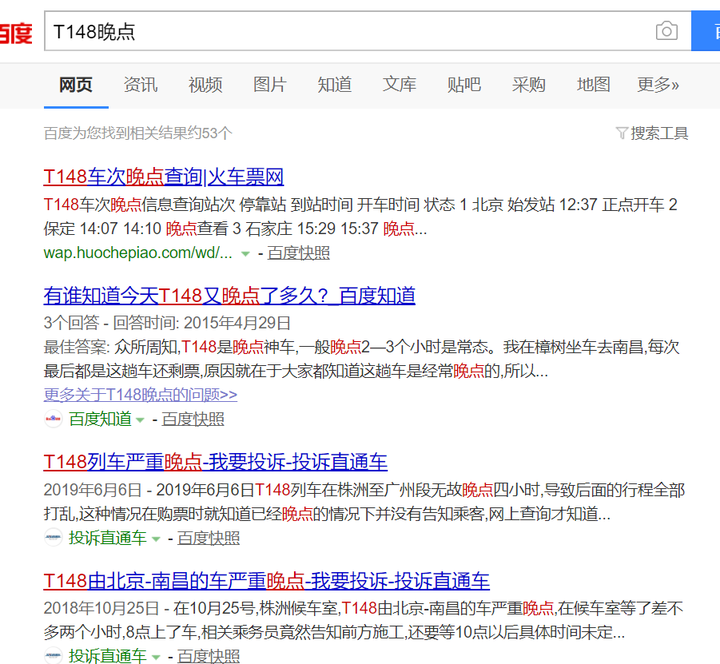Expand the 投诉直通车 dropdown under the 2018 result

pos(156,657)
